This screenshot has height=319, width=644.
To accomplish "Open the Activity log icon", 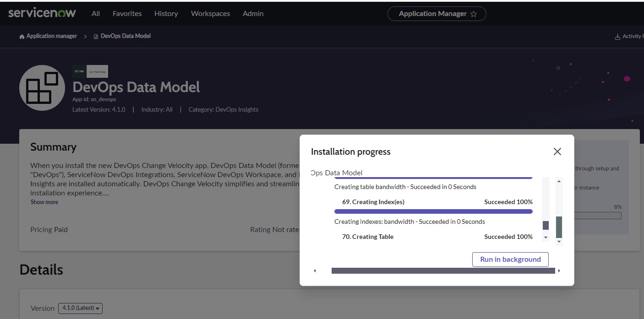I will pyautogui.click(x=617, y=37).
